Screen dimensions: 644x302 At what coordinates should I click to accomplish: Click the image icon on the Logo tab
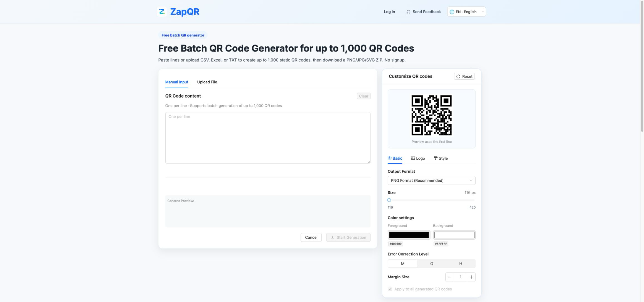[413, 158]
